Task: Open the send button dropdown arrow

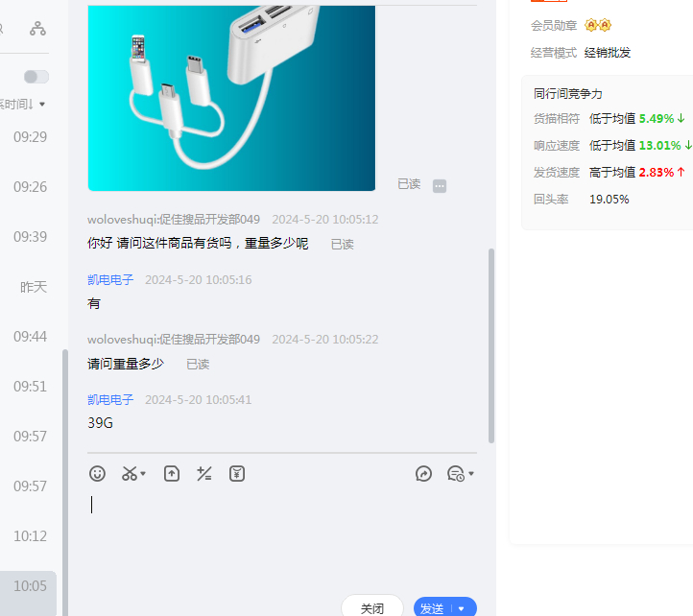Action: tap(462, 608)
